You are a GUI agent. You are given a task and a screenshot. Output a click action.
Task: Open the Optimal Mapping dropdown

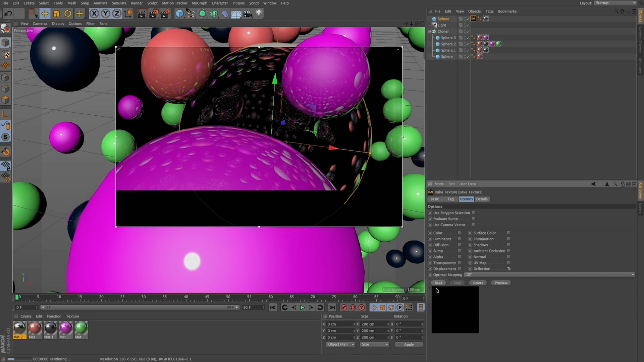click(x=549, y=275)
